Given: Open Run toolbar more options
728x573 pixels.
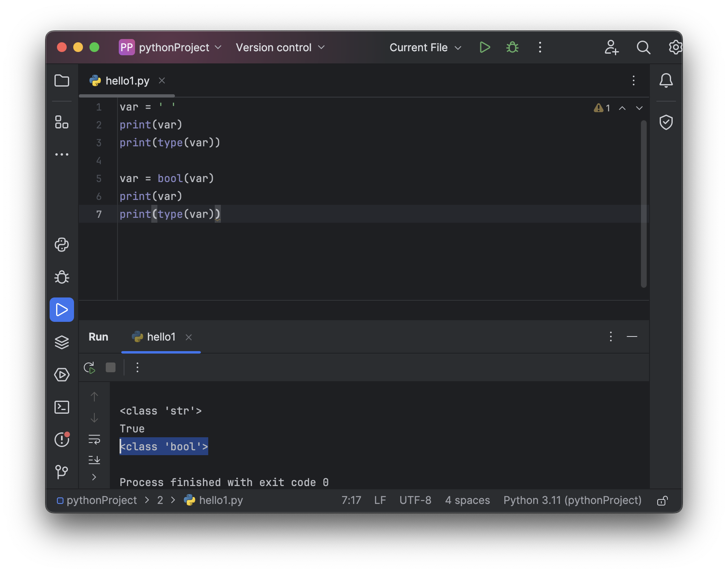Looking at the screenshot, I should coord(137,368).
